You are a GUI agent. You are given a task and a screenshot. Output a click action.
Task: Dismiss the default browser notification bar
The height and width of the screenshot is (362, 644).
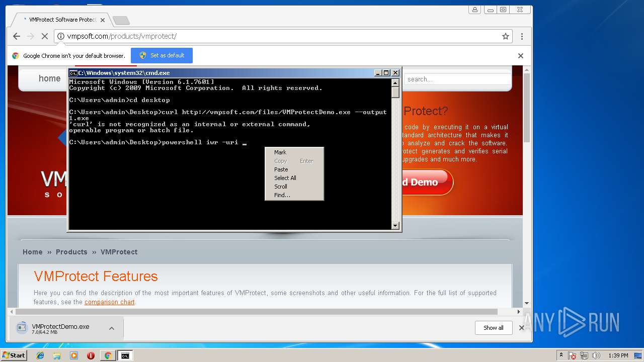(x=521, y=56)
